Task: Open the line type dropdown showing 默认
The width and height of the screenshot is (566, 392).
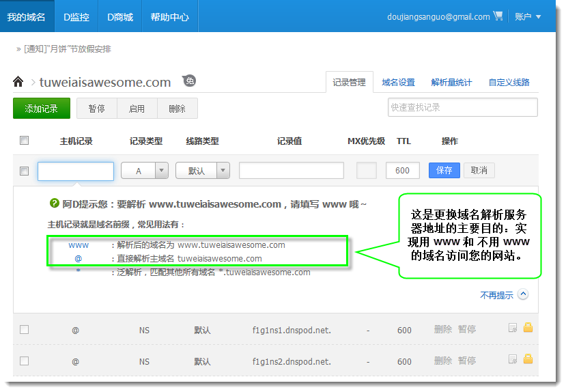Action: (x=203, y=171)
